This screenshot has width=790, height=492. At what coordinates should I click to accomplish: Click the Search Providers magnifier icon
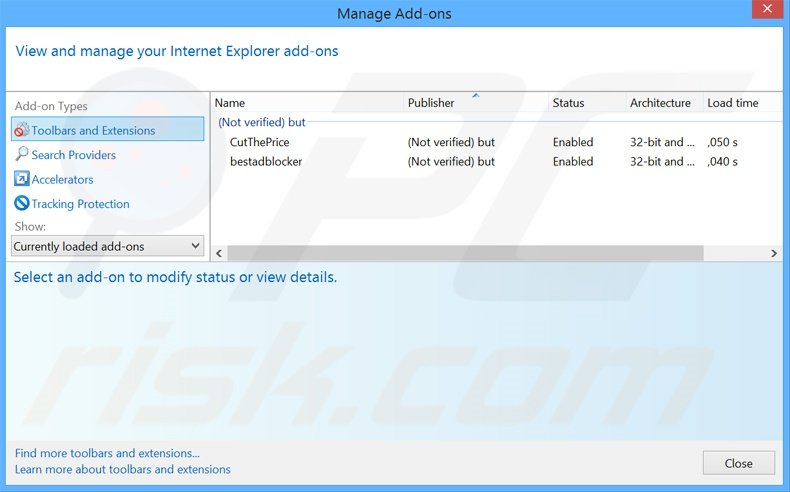point(22,154)
